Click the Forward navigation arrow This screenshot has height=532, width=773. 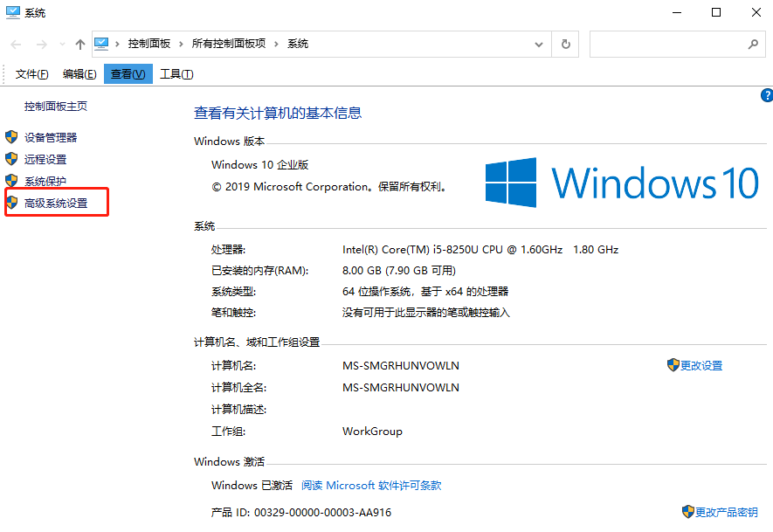tap(41, 45)
